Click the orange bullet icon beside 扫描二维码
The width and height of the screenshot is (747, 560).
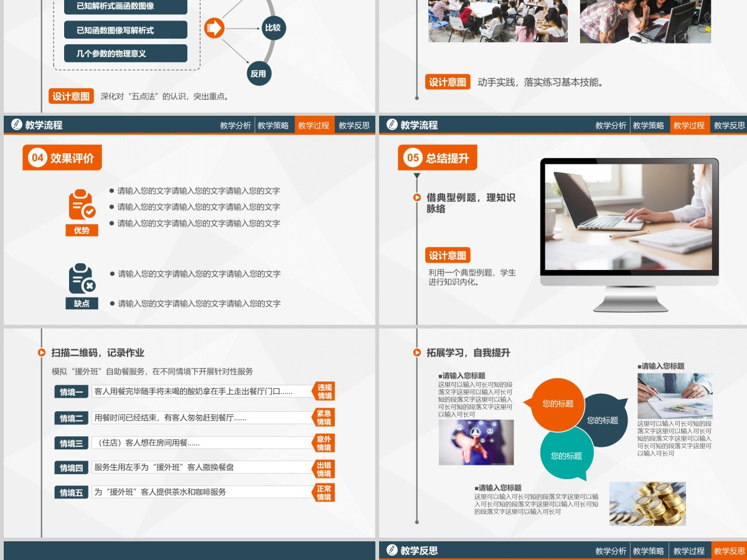[x=42, y=352]
